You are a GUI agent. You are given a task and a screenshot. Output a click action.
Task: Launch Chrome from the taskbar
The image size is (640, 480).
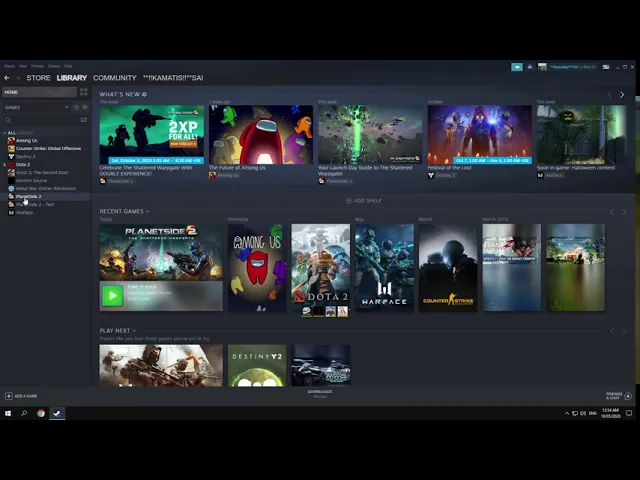click(x=41, y=413)
